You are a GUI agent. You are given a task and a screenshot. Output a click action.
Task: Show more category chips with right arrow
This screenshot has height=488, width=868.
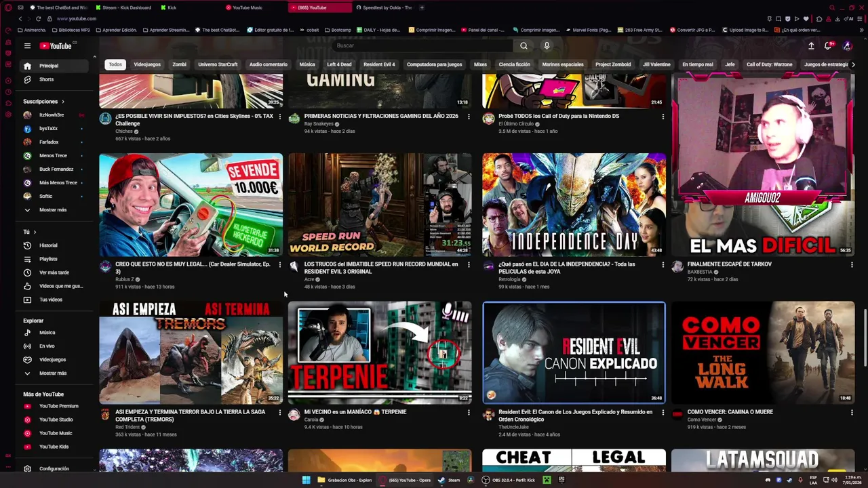(852, 64)
